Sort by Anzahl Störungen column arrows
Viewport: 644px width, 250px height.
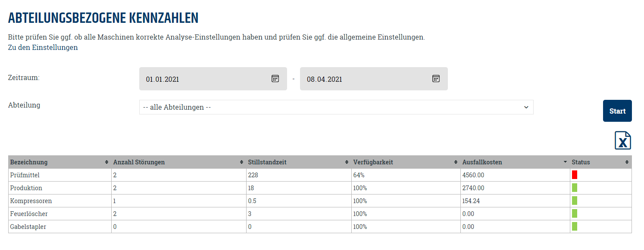[241, 162]
